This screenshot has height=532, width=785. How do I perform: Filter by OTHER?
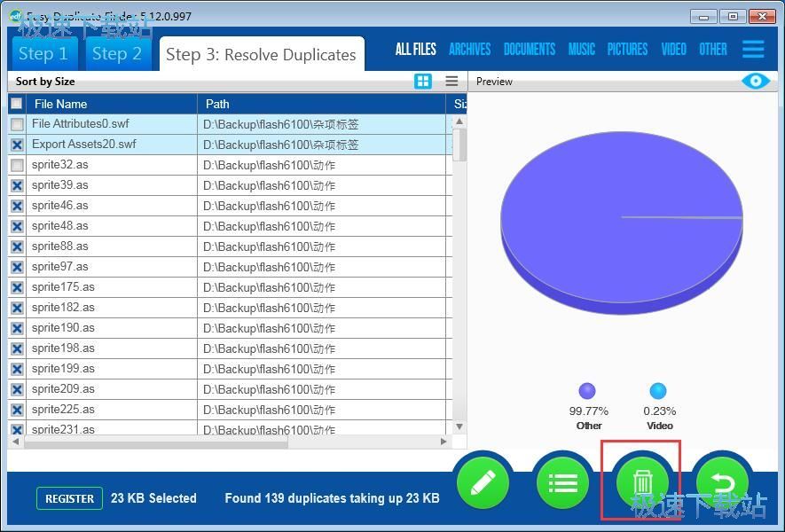click(x=713, y=49)
